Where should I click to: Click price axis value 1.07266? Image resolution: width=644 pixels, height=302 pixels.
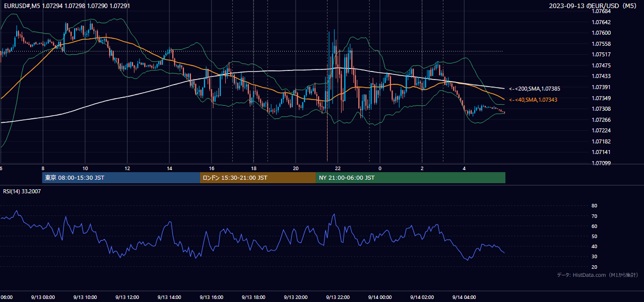tap(602, 120)
